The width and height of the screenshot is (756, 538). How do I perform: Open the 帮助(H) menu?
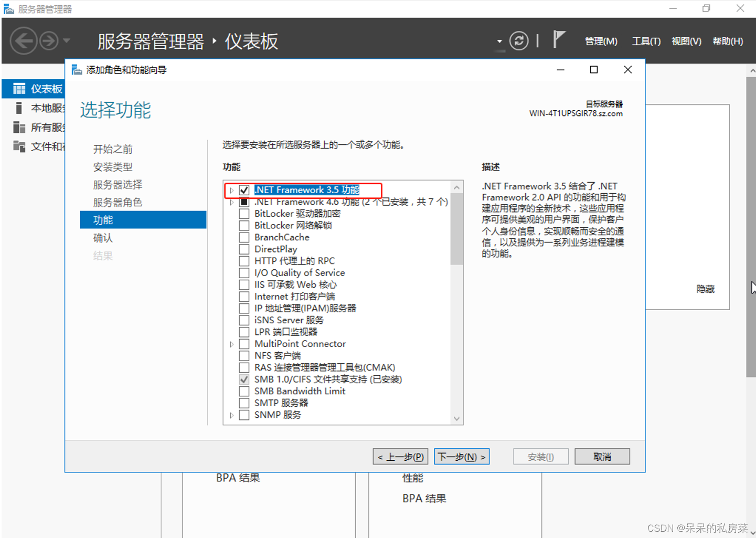[728, 41]
